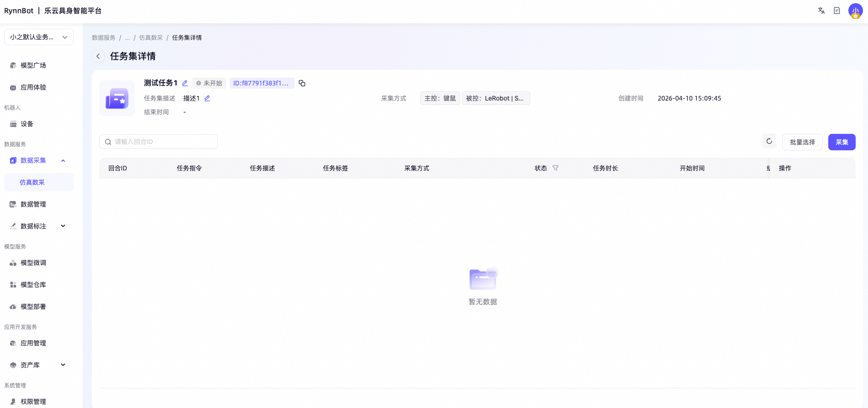The image size is (868, 408).
Task: Open 模型微调 page
Action: 39,263
